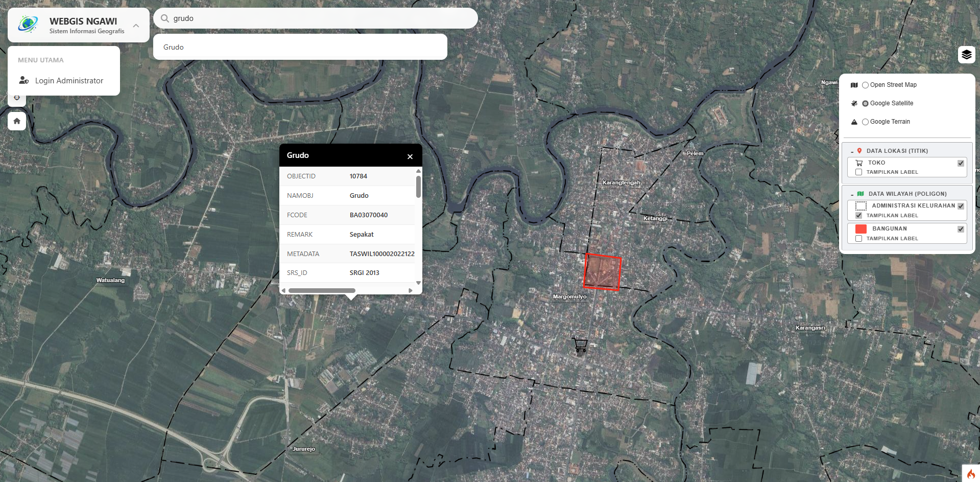Select Login Administrator from the menu
This screenshot has width=980, height=482.
click(68, 80)
